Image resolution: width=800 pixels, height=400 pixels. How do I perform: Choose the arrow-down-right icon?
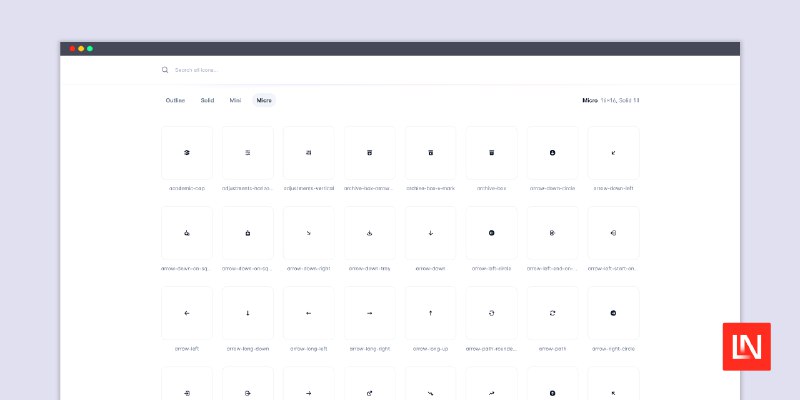309,233
